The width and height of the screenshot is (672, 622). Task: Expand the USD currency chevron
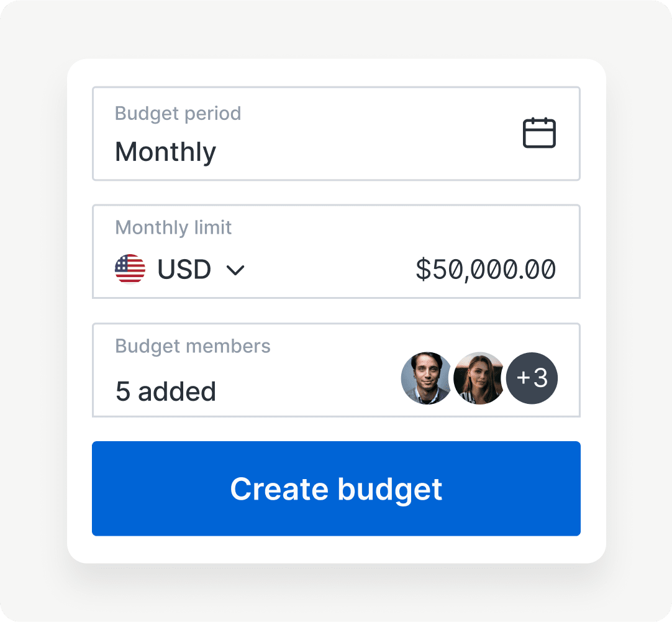tap(235, 270)
